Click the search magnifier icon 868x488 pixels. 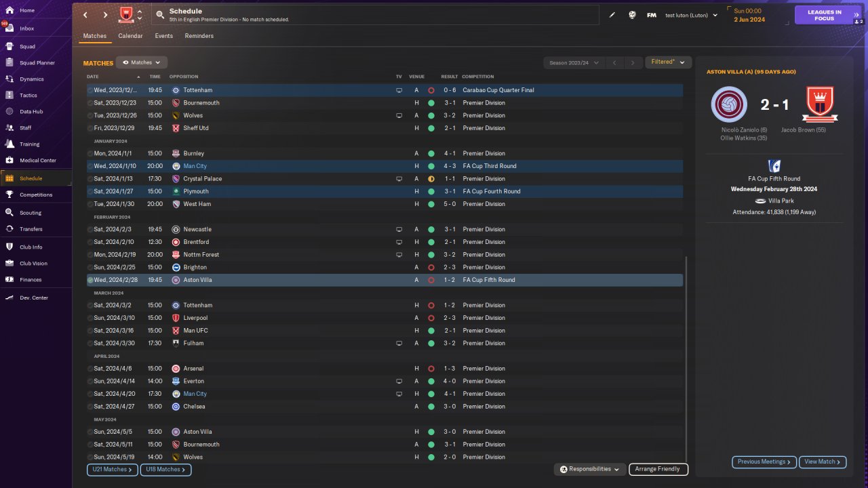coord(160,15)
